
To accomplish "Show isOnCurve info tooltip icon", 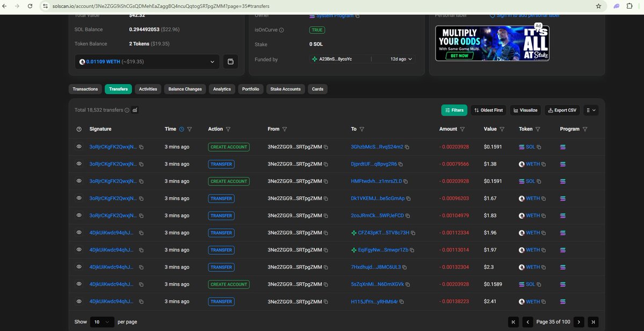I will pos(281,30).
